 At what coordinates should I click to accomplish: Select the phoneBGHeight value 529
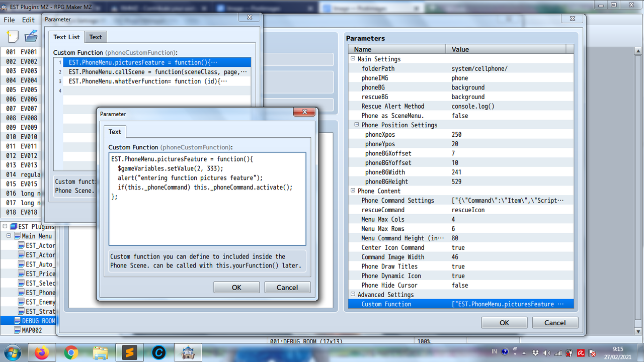(456, 182)
